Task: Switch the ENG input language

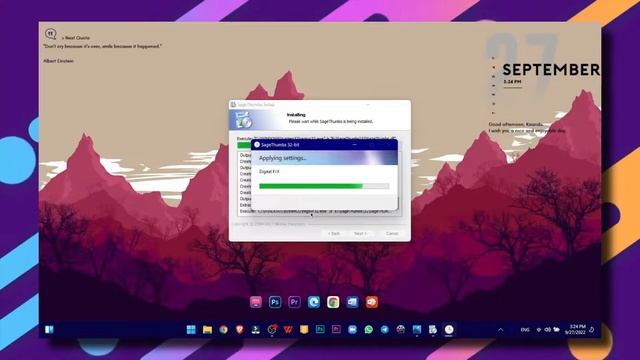Action: pyautogui.click(x=525, y=330)
